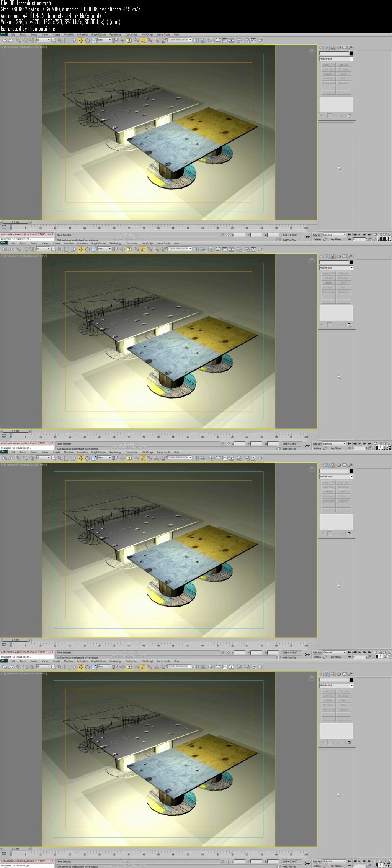Select the Scale tool in the 00:00:15 frame
Image resolution: width=392 pixels, height=868 pixels.
pyautogui.click(x=94, y=40)
